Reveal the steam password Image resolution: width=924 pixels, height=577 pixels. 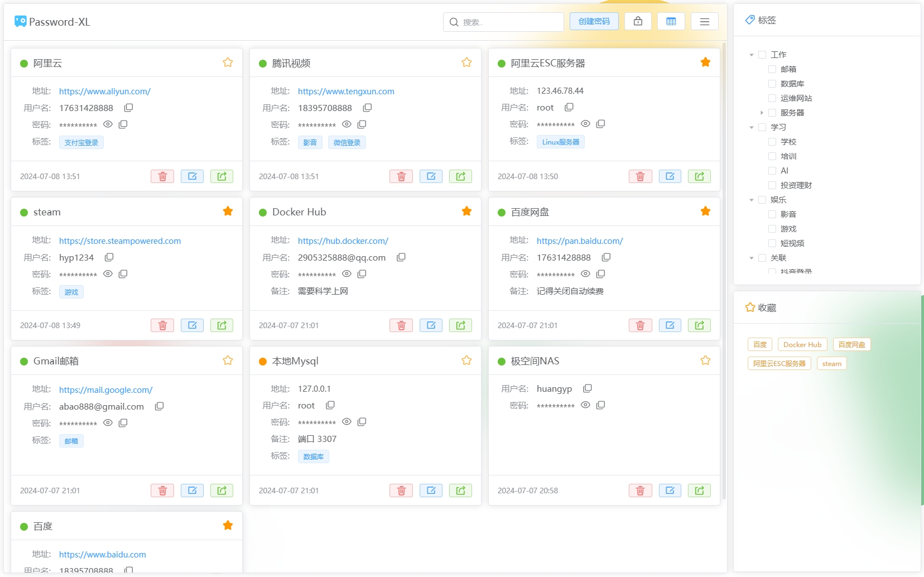click(x=108, y=273)
